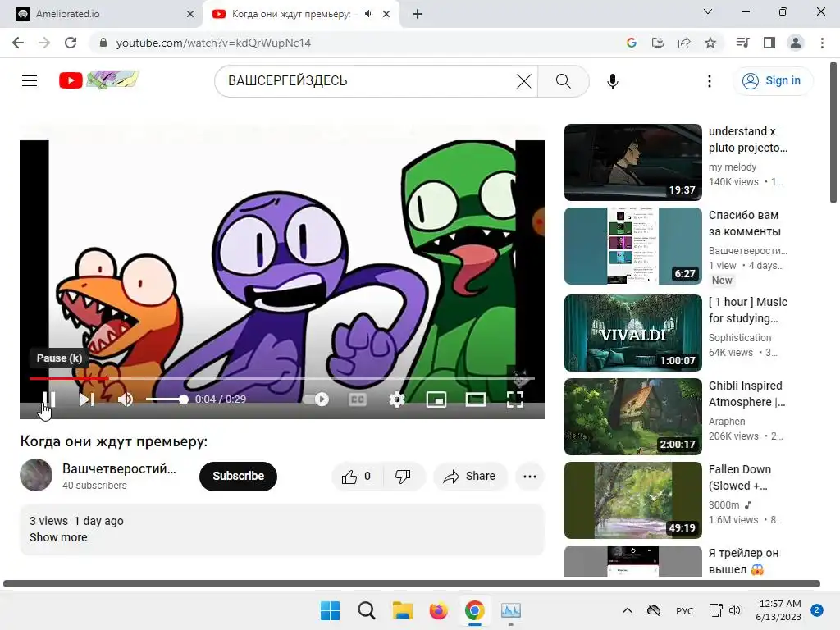Bookmark this page with star
Image resolution: width=840 pixels, height=630 pixels.
(710, 43)
